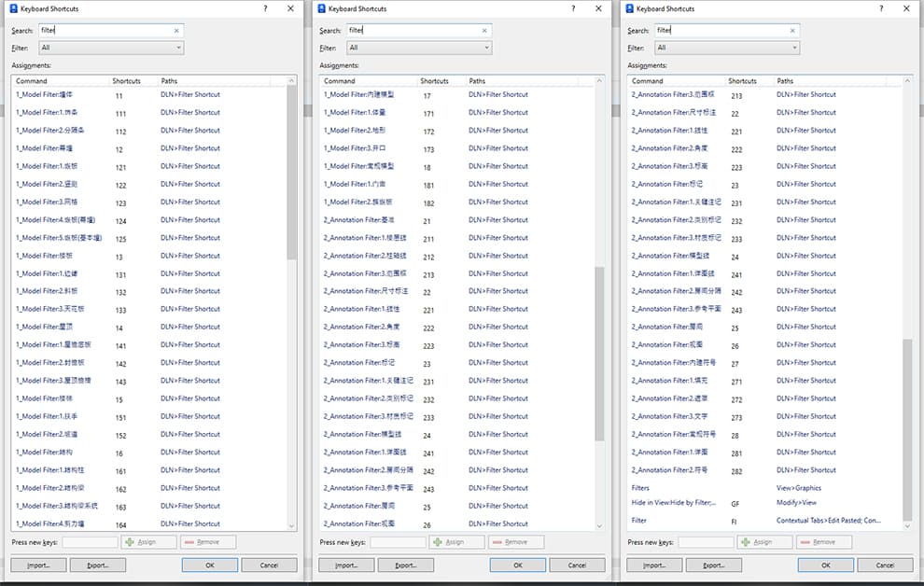
Task: Click the Remove button in the right dialog
Action: (x=824, y=542)
